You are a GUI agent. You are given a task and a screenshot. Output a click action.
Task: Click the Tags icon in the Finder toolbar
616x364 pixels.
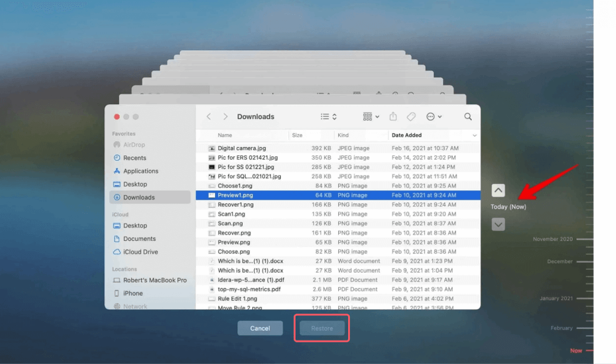[411, 116]
